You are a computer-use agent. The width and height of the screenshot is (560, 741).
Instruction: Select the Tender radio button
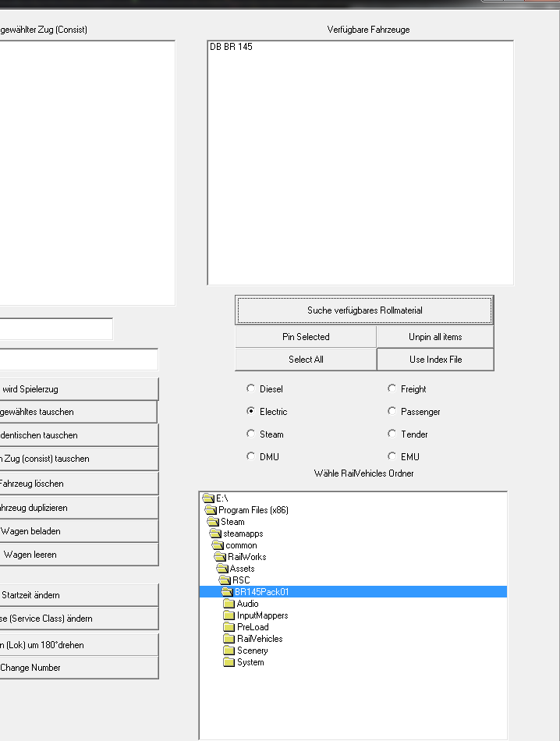point(392,434)
